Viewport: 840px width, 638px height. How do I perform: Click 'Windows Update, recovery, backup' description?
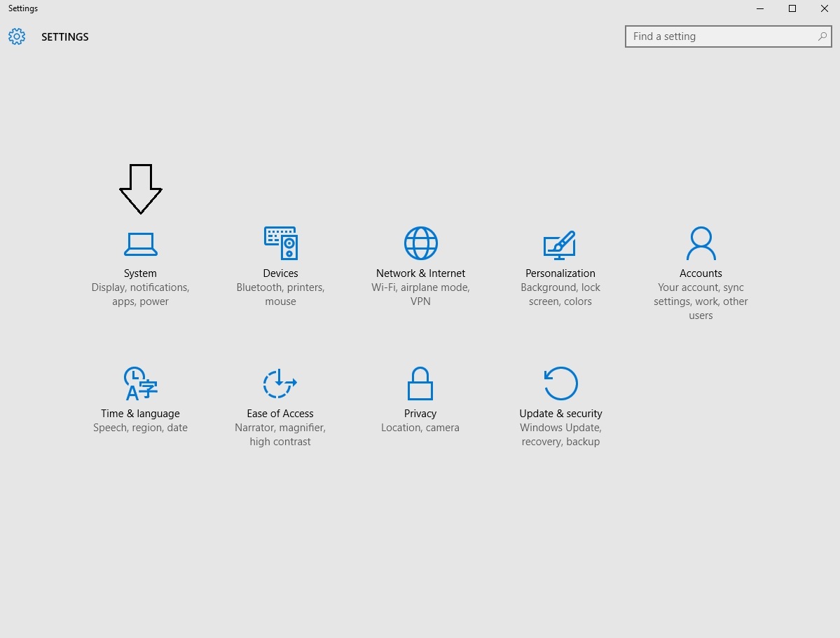pyautogui.click(x=560, y=435)
